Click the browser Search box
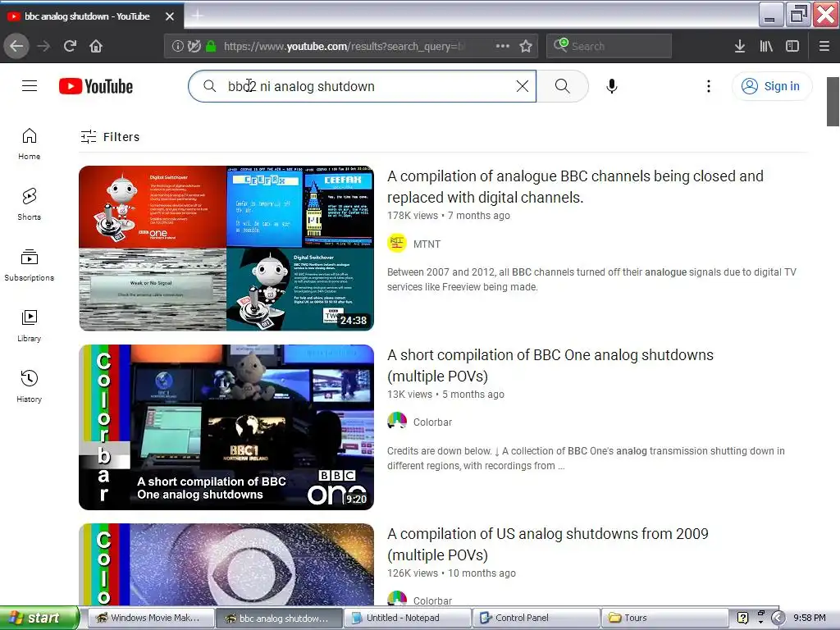 609,46
